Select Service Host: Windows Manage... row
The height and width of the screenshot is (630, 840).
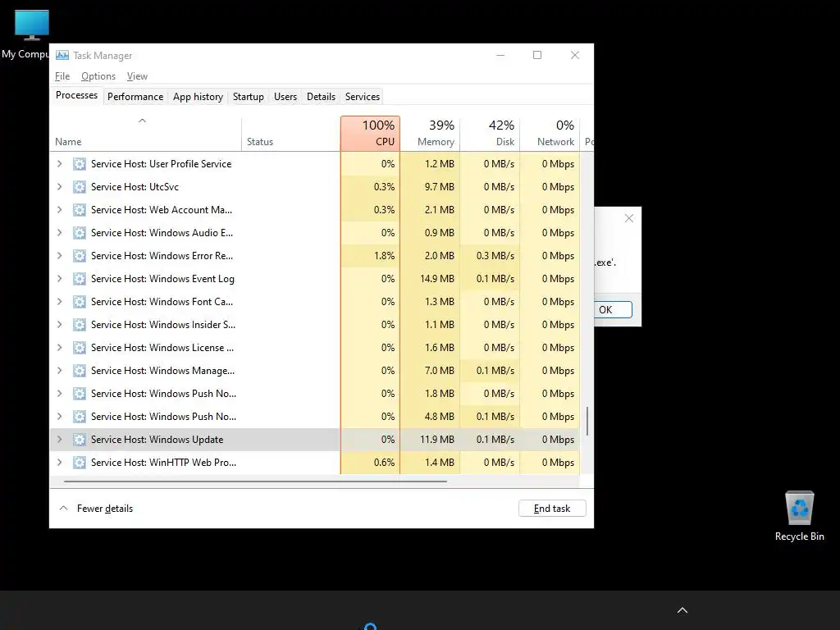pyautogui.click(x=314, y=372)
